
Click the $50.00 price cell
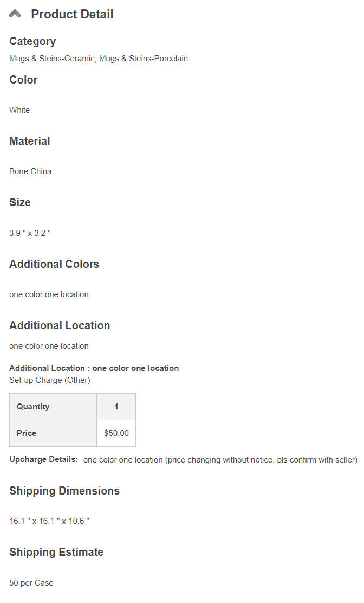pos(116,433)
